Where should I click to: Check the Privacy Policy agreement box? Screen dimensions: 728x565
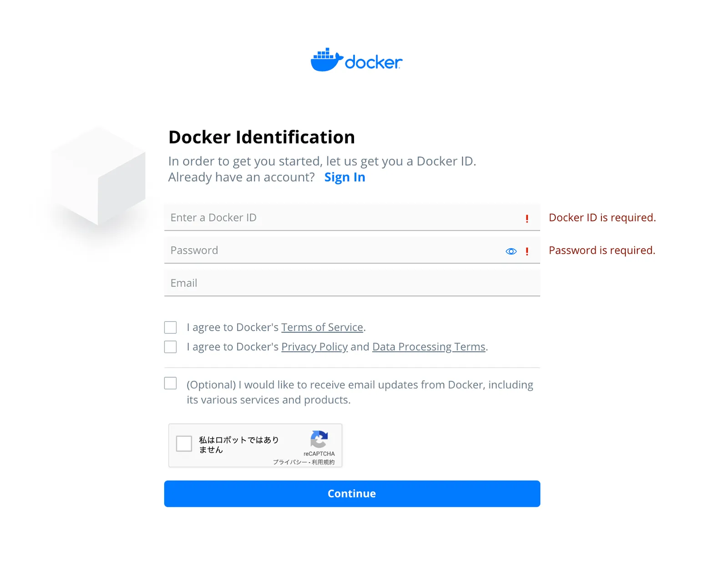(x=171, y=347)
